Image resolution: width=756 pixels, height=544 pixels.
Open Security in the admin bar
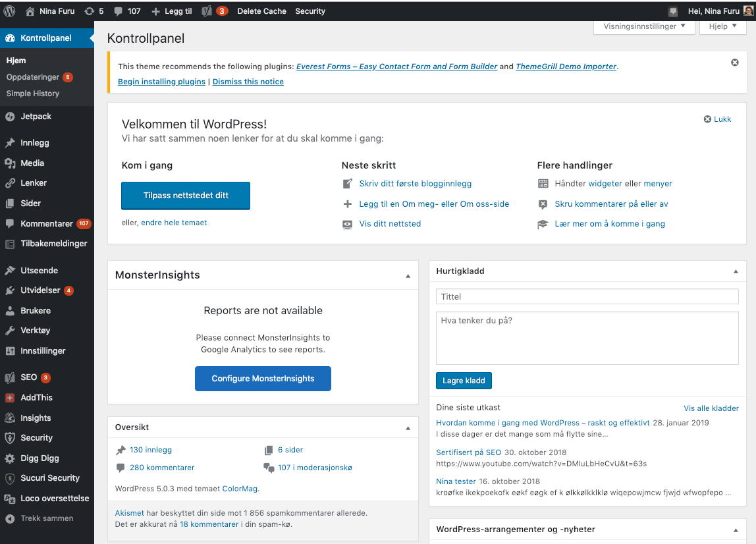310,11
